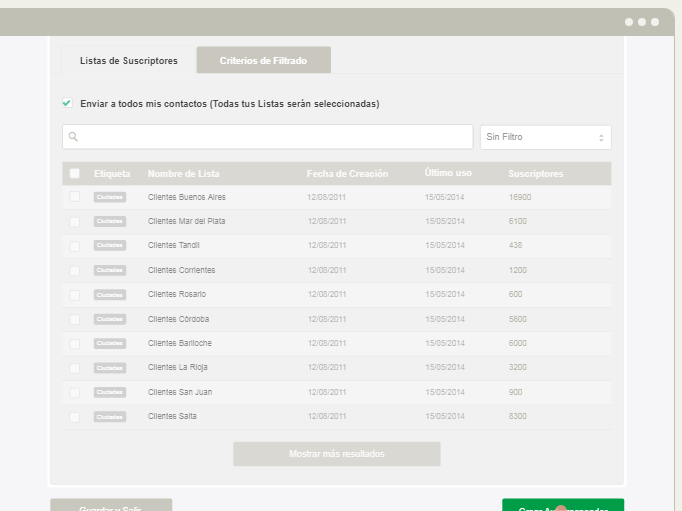This screenshot has height=511, width=682.
Task: Click the Ciudades tag of San Juan
Action: tap(110, 392)
